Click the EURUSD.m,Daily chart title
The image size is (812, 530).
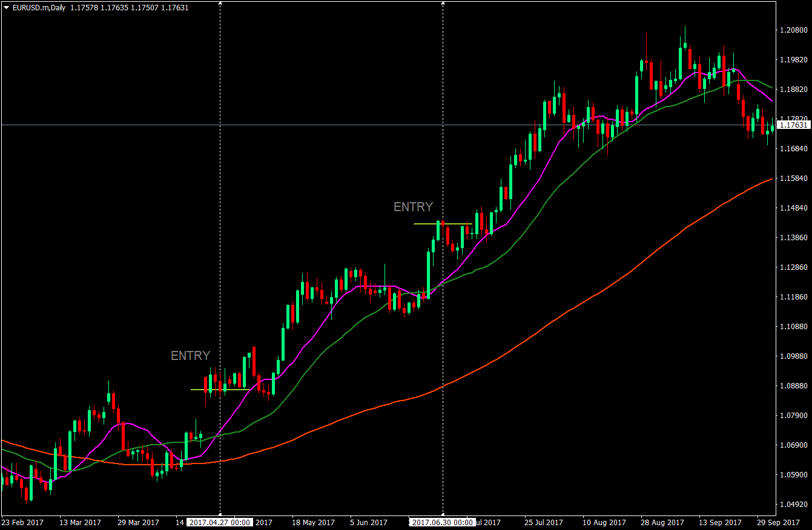point(38,8)
